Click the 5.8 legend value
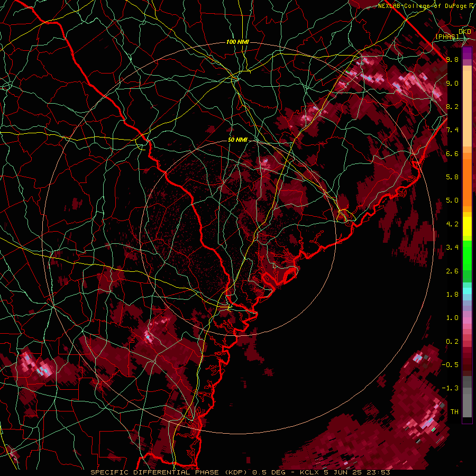Viewport: 476px width, 476px height. [452, 177]
